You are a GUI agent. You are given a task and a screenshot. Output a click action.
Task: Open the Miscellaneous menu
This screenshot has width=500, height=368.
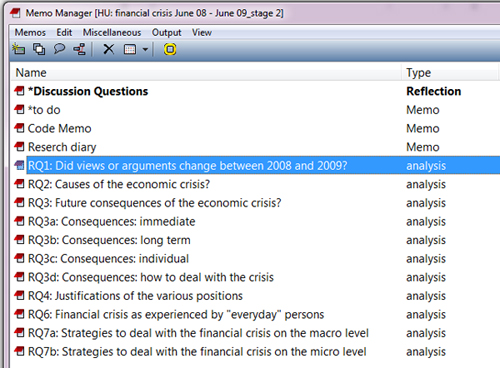pos(112,33)
